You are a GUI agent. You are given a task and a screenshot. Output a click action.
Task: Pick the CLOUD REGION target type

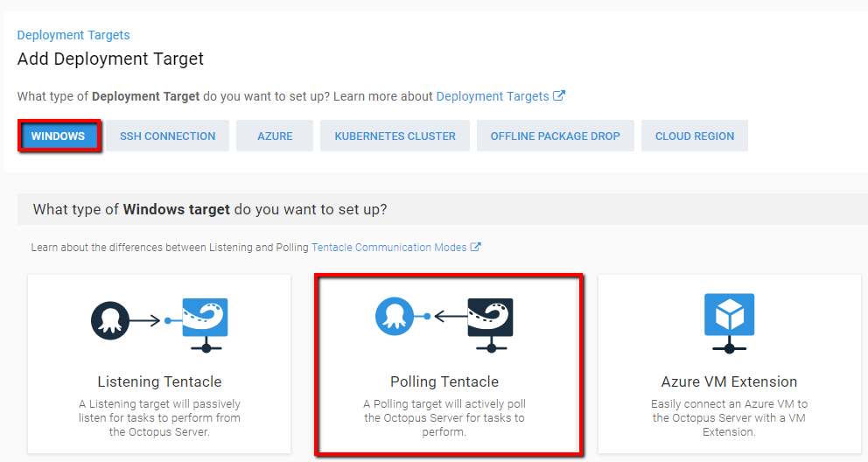point(695,136)
